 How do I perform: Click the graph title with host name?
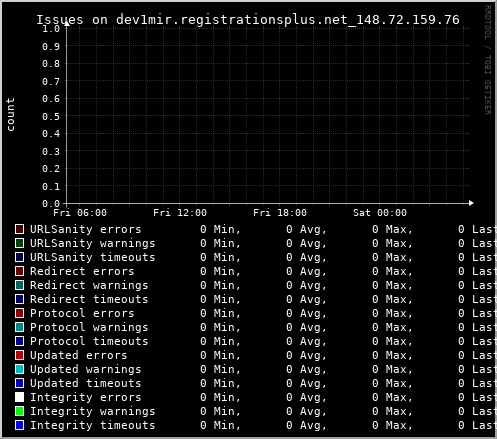point(248,20)
